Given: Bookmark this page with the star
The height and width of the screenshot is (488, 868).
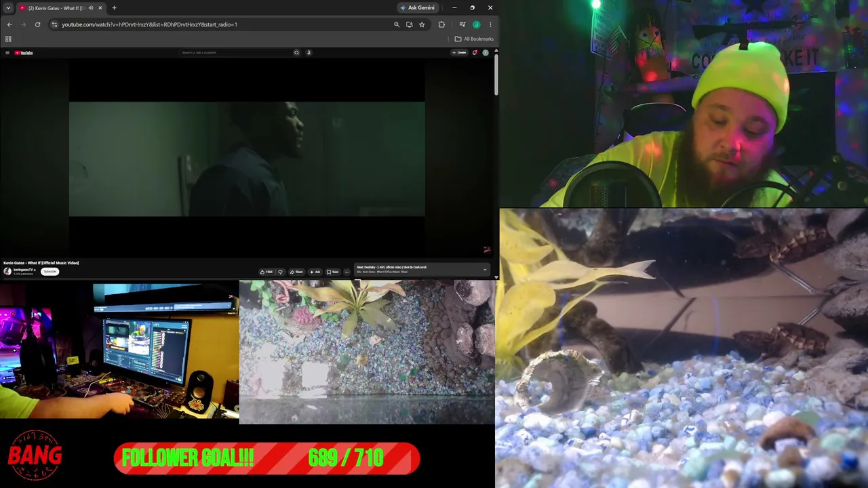Looking at the screenshot, I should click(422, 24).
